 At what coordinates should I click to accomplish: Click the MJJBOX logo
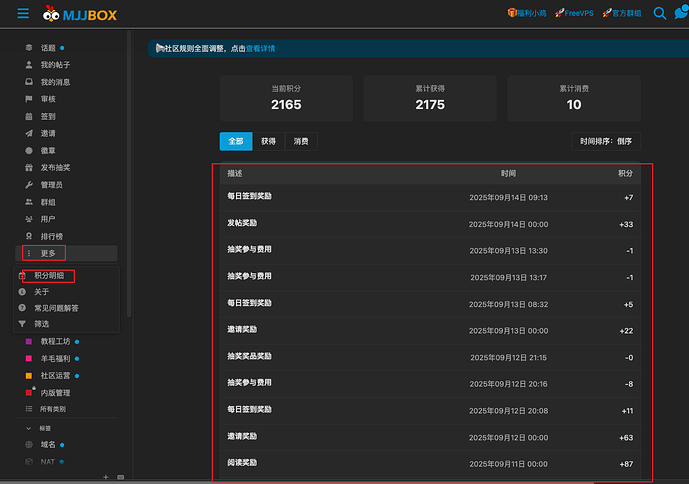point(79,14)
